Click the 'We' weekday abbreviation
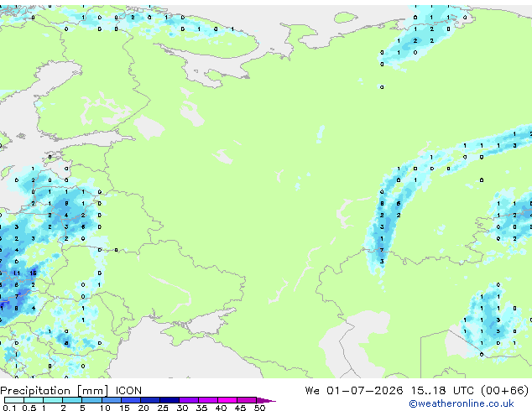 coord(312,391)
